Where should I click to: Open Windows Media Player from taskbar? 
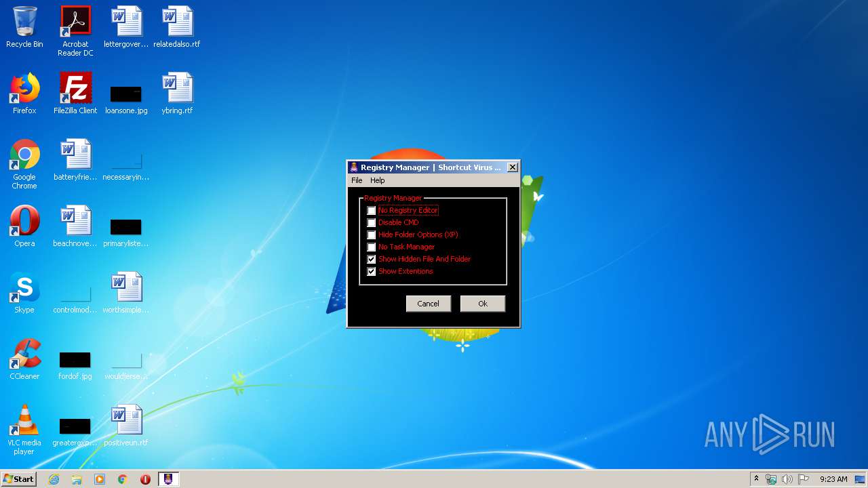[x=100, y=479]
